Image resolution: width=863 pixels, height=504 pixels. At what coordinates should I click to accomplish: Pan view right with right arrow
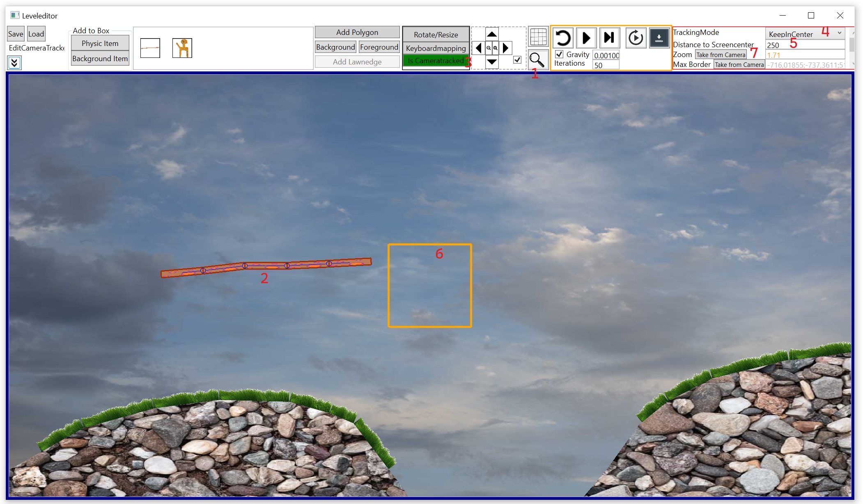coord(506,48)
